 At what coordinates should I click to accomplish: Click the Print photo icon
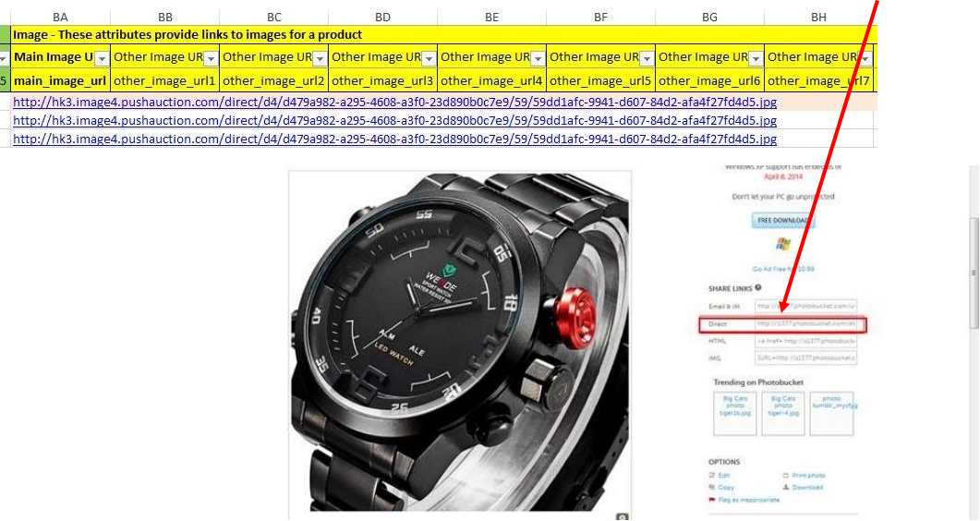(x=786, y=475)
